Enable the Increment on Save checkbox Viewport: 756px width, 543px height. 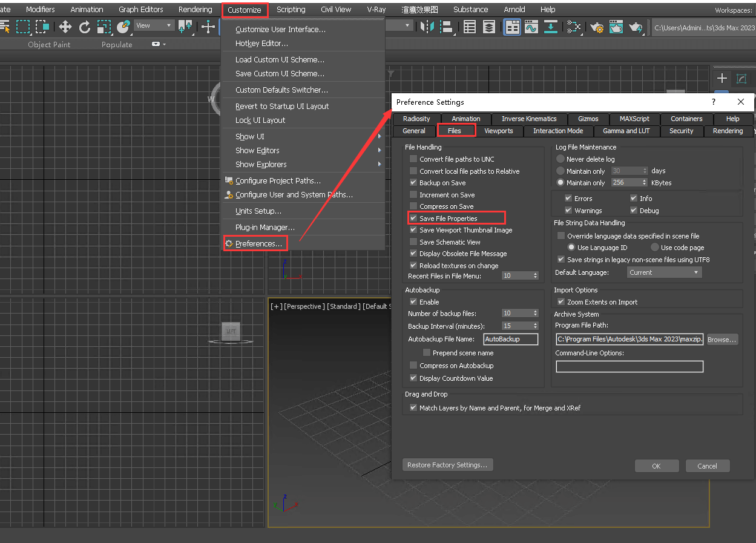tap(413, 195)
